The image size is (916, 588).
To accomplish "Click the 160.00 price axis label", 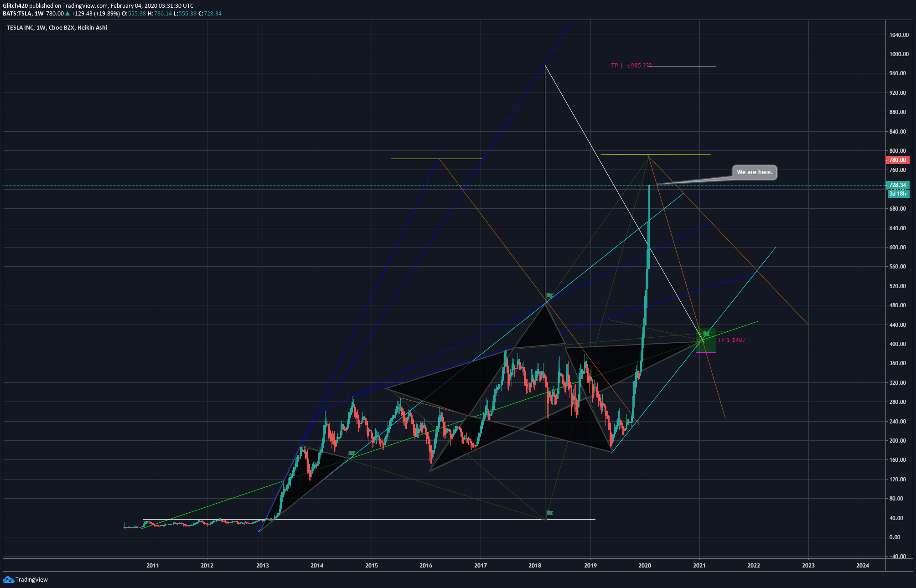I will click(898, 460).
